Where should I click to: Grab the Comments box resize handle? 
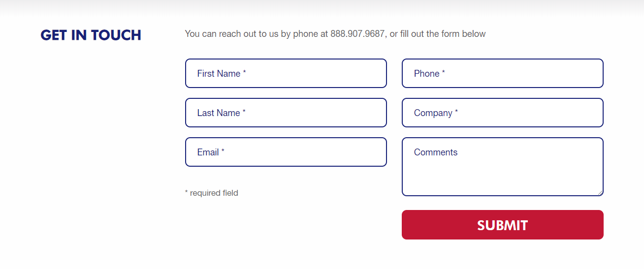coord(600,193)
